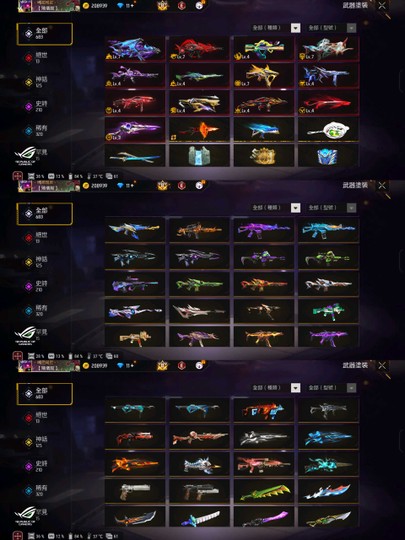The image size is (405, 540).
Task: Pick the blue backpack skin item
Action: (328, 156)
